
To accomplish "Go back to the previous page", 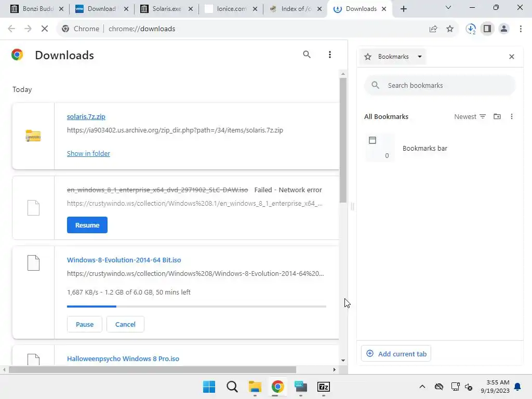I will (11, 29).
